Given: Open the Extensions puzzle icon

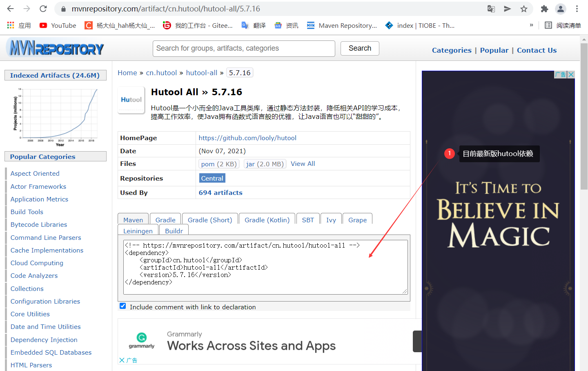Looking at the screenshot, I should tap(544, 9).
